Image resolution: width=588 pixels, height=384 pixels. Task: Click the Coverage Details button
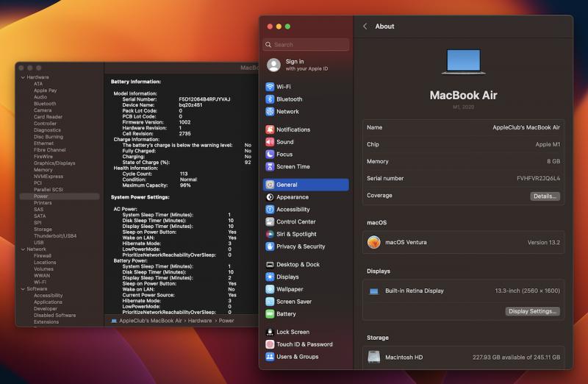[545, 196]
